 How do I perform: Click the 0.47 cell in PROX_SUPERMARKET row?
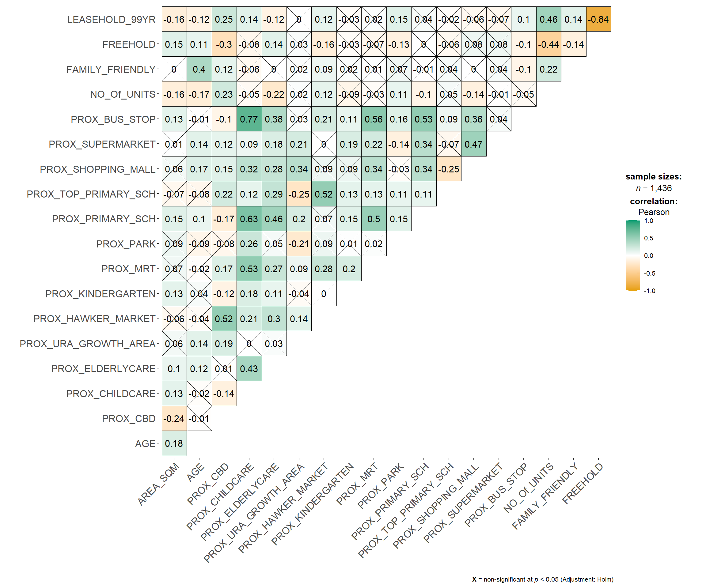click(473, 144)
